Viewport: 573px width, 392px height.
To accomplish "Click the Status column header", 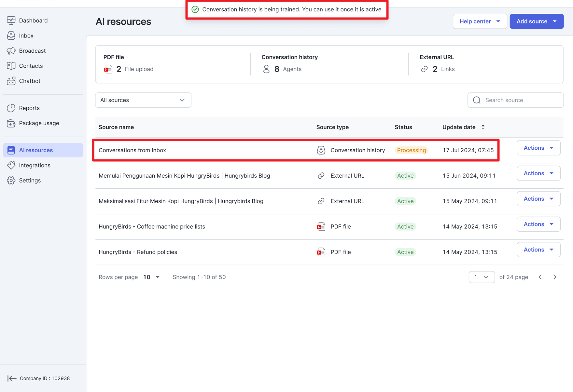I will [x=403, y=127].
